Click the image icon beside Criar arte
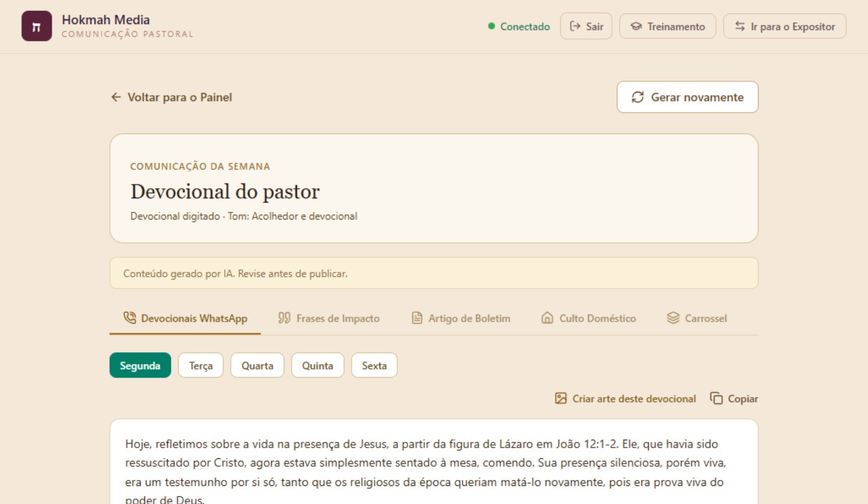Screen dimensions: 868x504 pyautogui.click(x=561, y=398)
